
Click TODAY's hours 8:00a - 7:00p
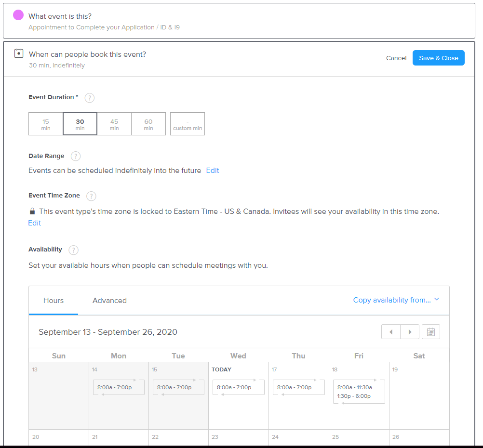tap(239, 387)
